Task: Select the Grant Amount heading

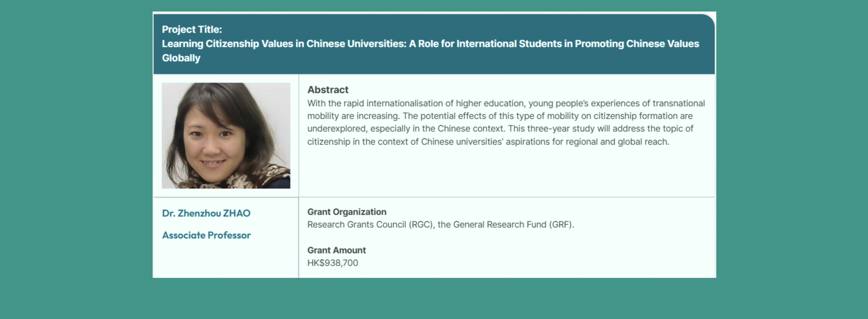Action: [x=336, y=250]
